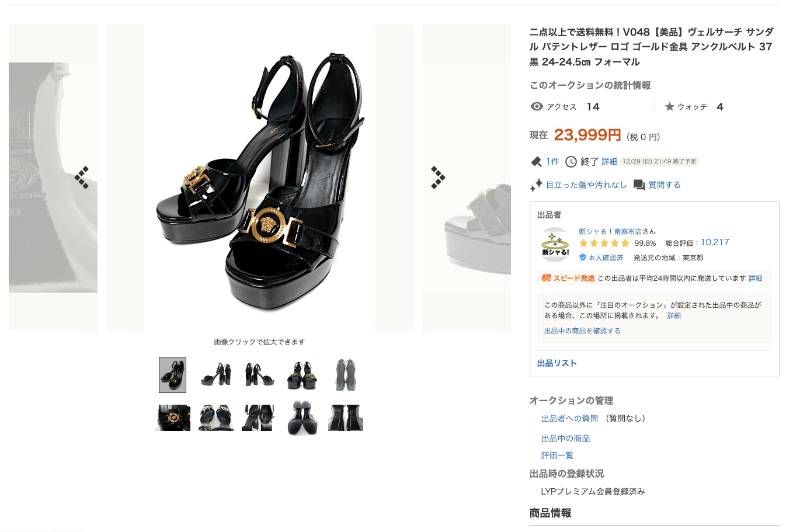This screenshot has height=532, width=786.
Task: Click the watch star icon
Action: (x=669, y=106)
